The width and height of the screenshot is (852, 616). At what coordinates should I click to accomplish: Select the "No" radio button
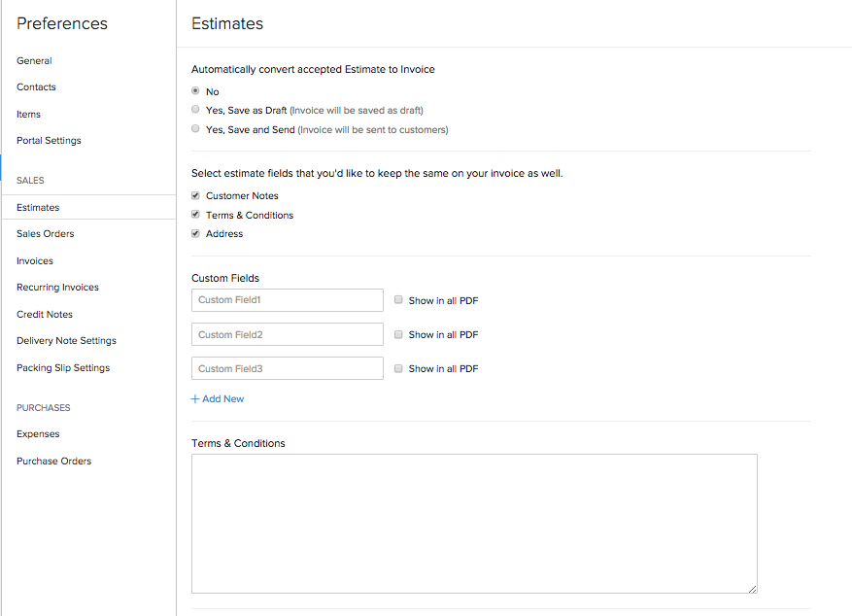click(196, 91)
